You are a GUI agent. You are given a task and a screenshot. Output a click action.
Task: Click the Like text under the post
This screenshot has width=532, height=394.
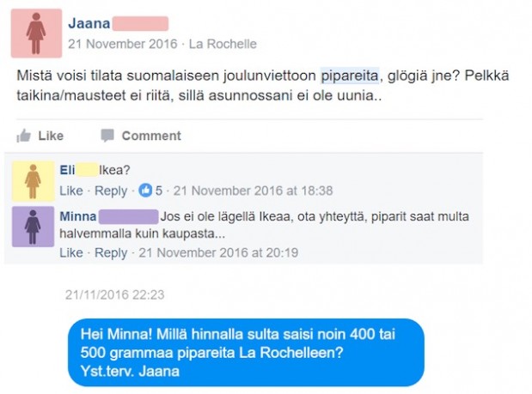51,136
